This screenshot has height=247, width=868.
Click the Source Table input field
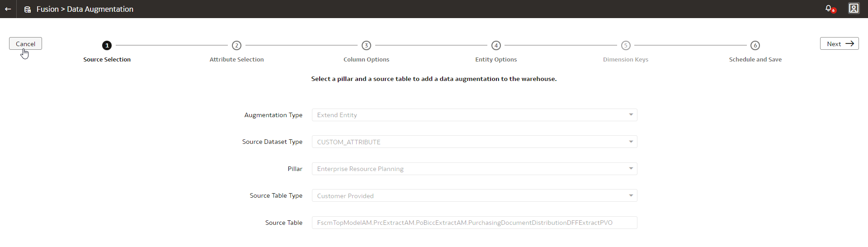(474, 223)
